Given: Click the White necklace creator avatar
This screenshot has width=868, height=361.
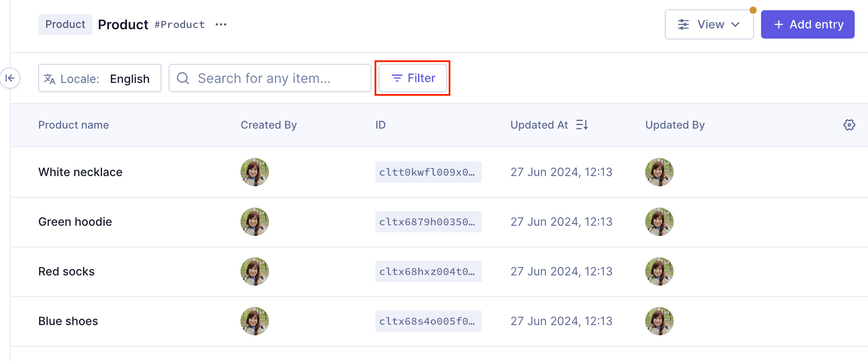Looking at the screenshot, I should [254, 172].
